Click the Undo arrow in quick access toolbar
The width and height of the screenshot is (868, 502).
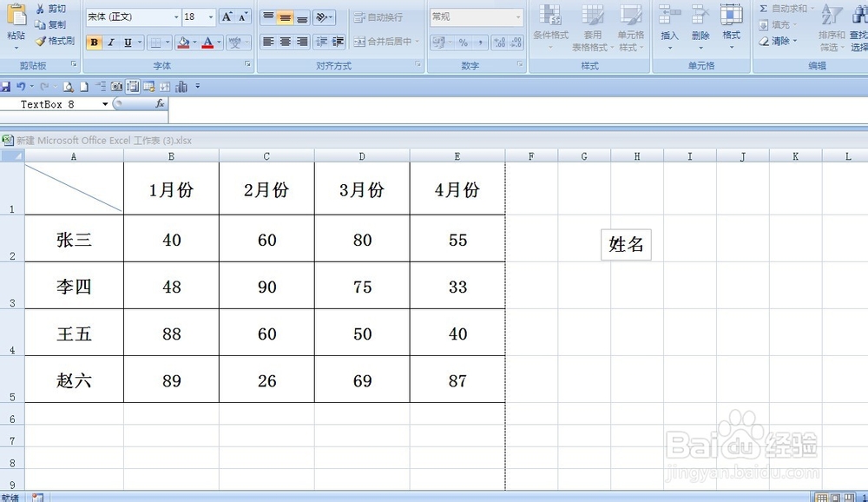pos(21,87)
